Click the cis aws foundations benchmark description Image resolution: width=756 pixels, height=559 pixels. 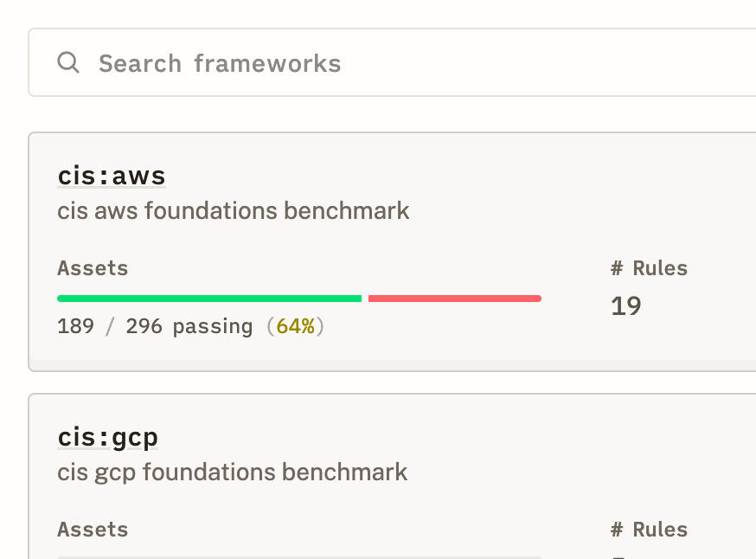pyautogui.click(x=234, y=210)
